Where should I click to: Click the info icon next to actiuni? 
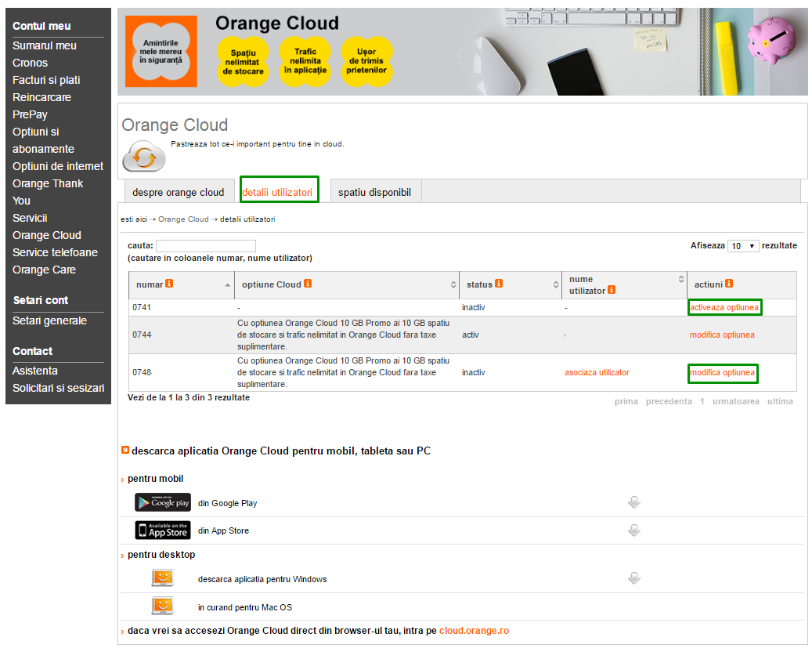click(729, 284)
